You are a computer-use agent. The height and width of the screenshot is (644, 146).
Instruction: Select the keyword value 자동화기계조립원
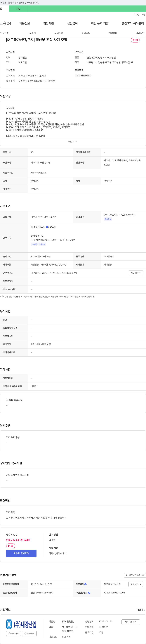[x=39, y=173]
